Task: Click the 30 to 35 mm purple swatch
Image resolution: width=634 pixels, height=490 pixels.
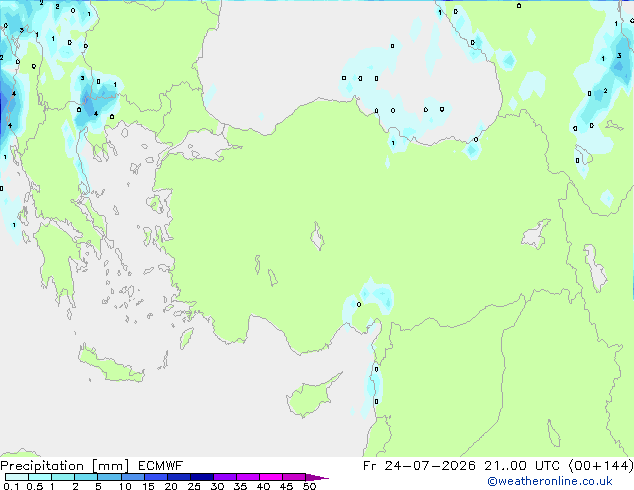Action: coord(225,477)
